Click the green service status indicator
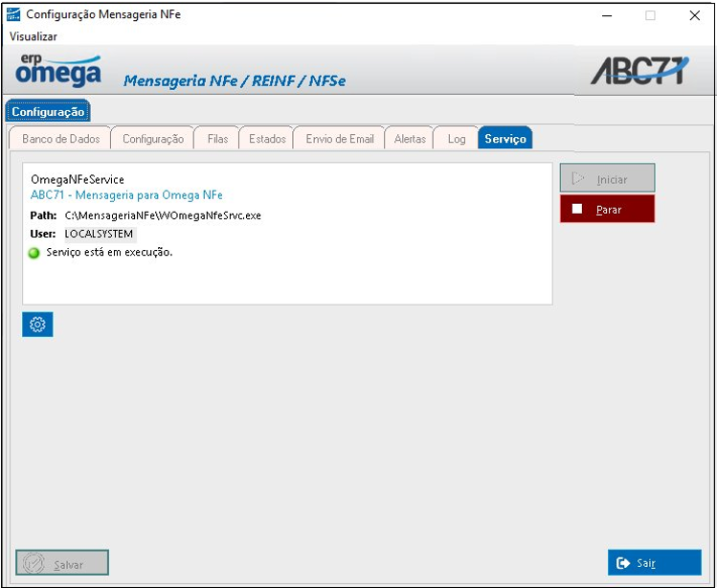717x588 pixels. point(34,253)
